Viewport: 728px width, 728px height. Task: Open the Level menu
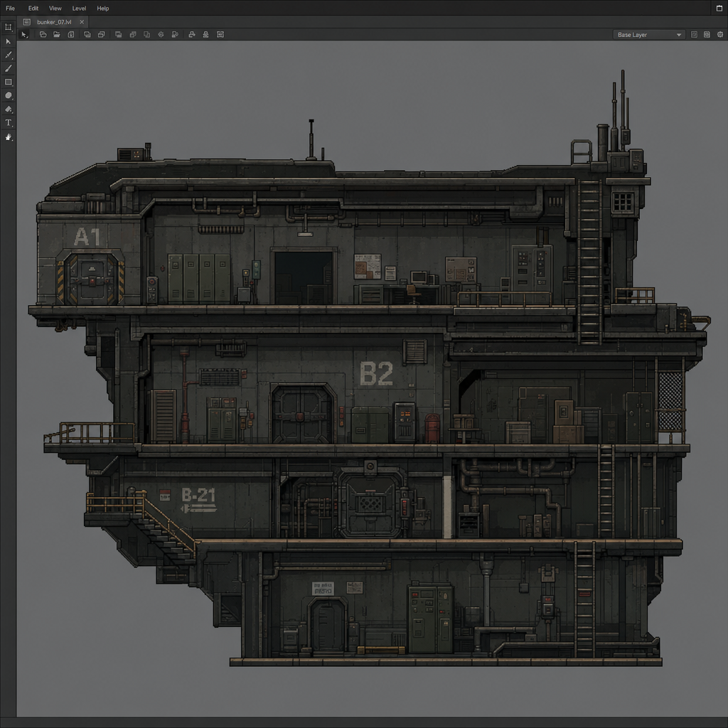(79, 9)
